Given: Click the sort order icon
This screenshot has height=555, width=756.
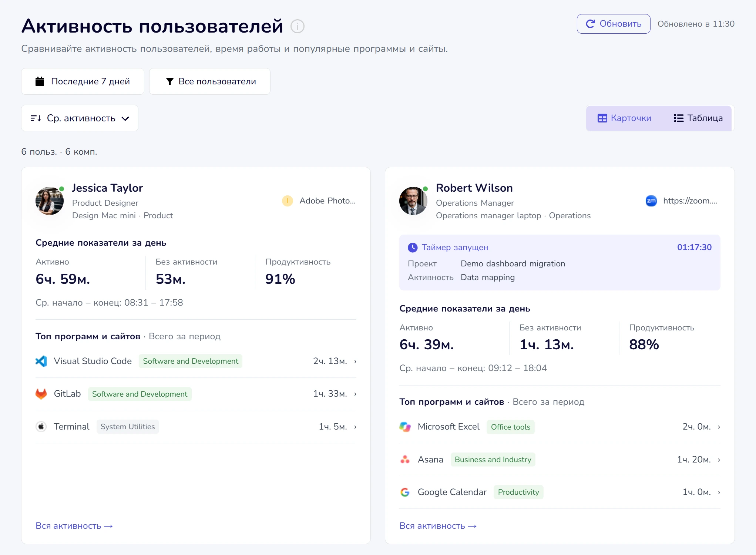Looking at the screenshot, I should (36, 118).
